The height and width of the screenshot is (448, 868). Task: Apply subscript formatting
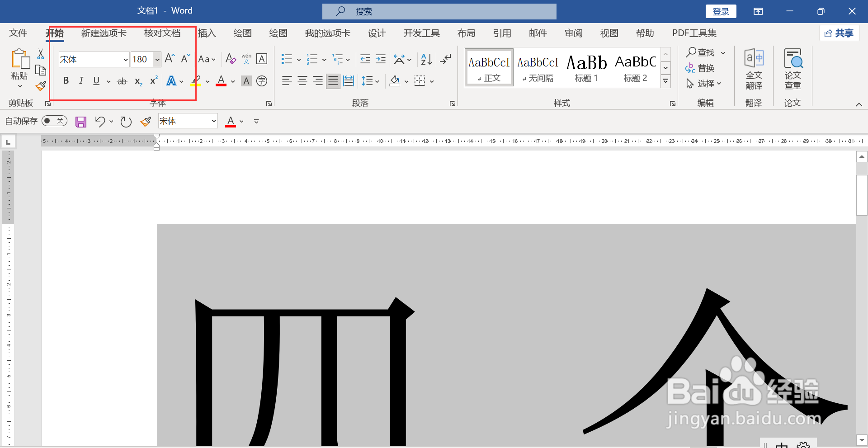(x=138, y=81)
